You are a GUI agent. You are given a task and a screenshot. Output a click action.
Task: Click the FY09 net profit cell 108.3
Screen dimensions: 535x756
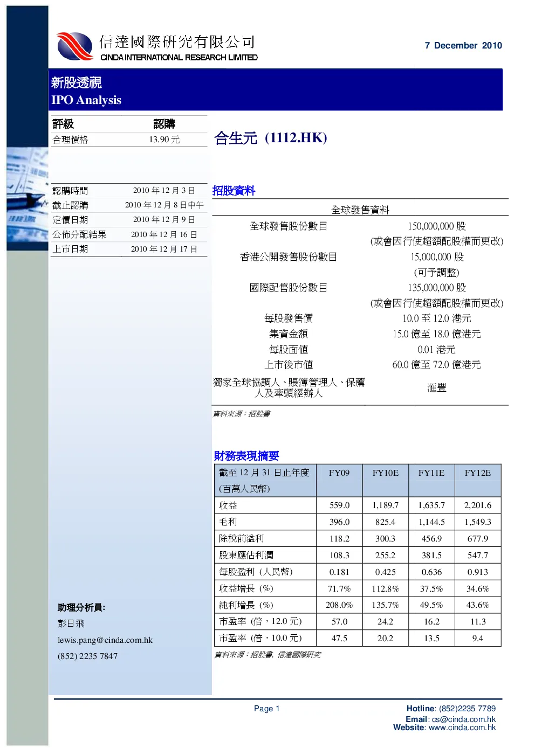339,556
